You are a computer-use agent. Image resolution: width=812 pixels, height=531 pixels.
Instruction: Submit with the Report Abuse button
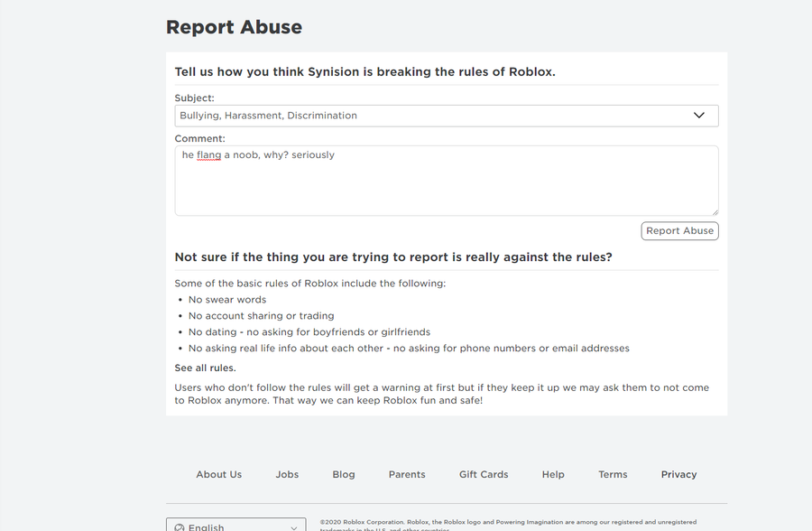tap(679, 231)
